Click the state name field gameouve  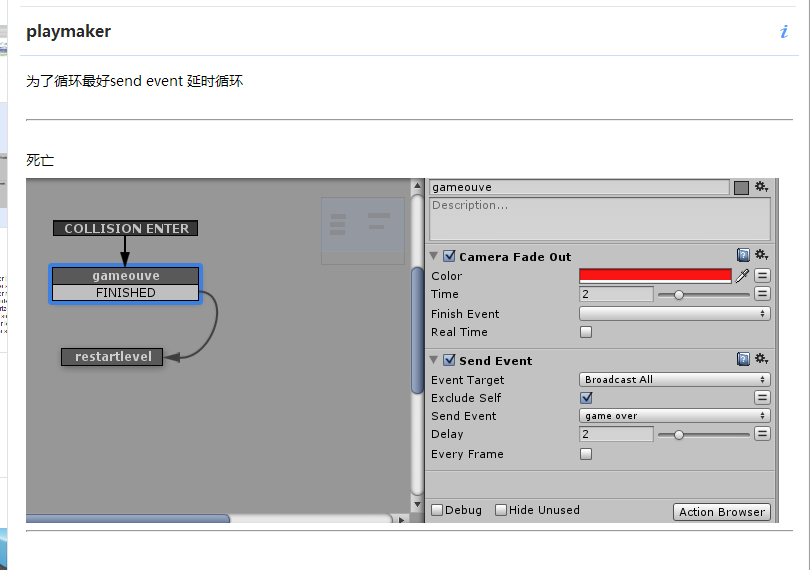pyautogui.click(x=579, y=187)
